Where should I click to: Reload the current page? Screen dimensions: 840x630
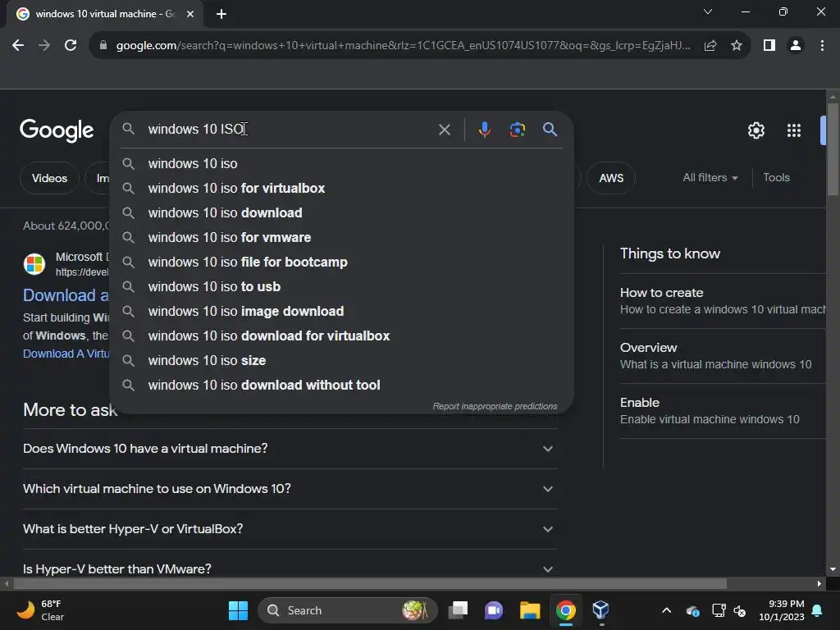click(71, 46)
